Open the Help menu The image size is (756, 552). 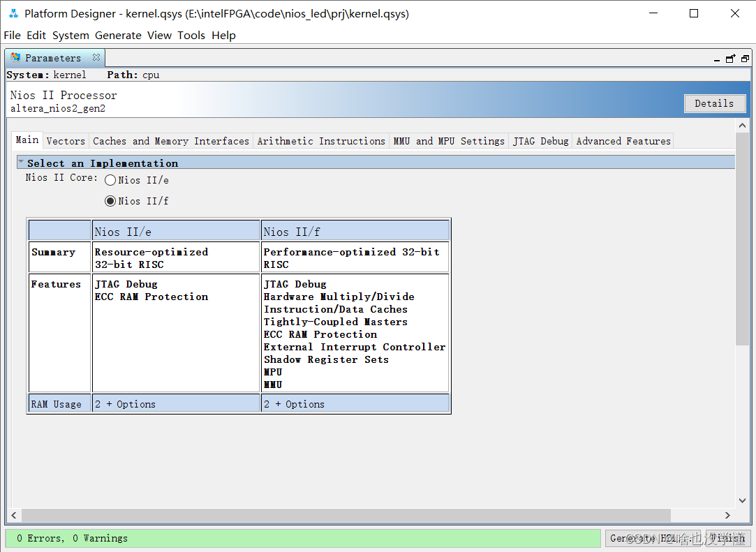[223, 35]
